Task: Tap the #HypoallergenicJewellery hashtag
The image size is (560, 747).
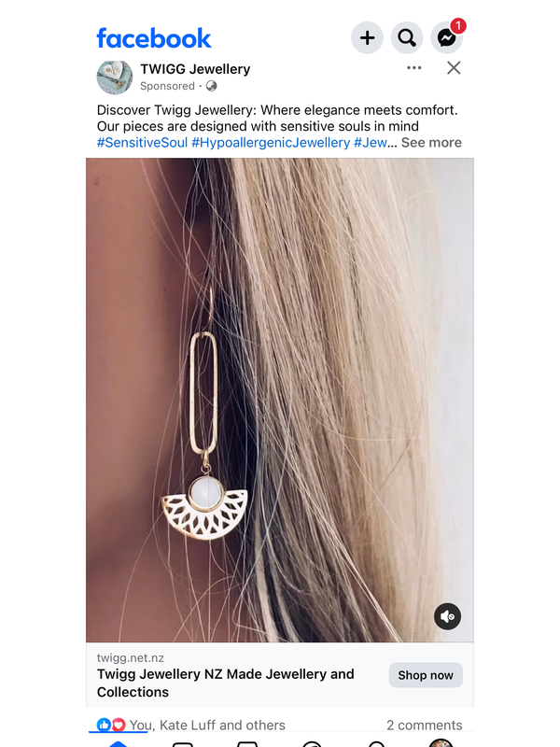Action: (x=271, y=143)
